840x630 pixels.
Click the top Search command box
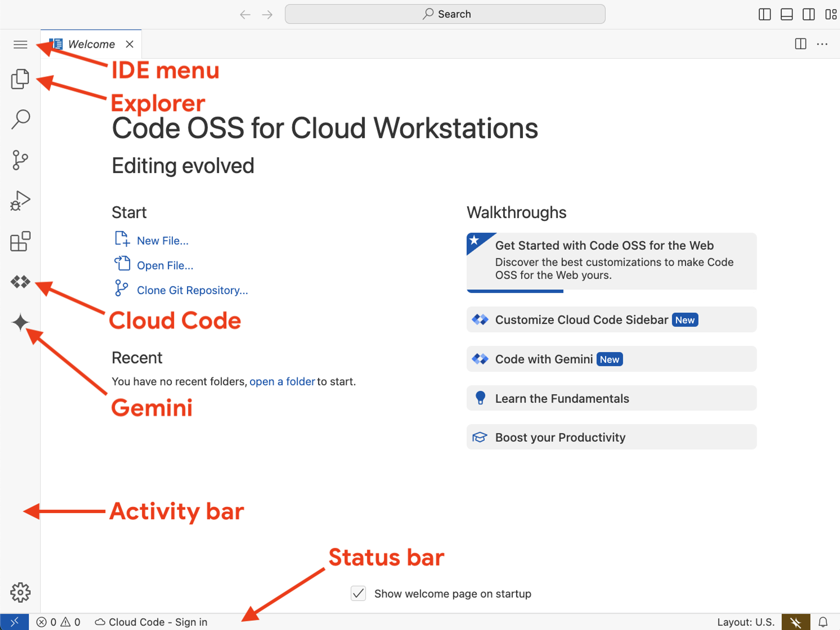(445, 14)
